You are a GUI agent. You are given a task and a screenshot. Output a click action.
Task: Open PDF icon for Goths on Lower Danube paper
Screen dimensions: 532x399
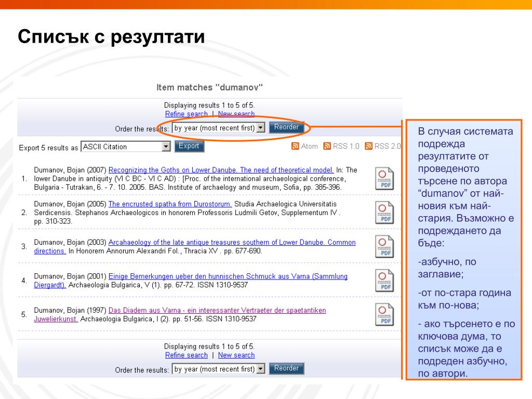point(384,179)
